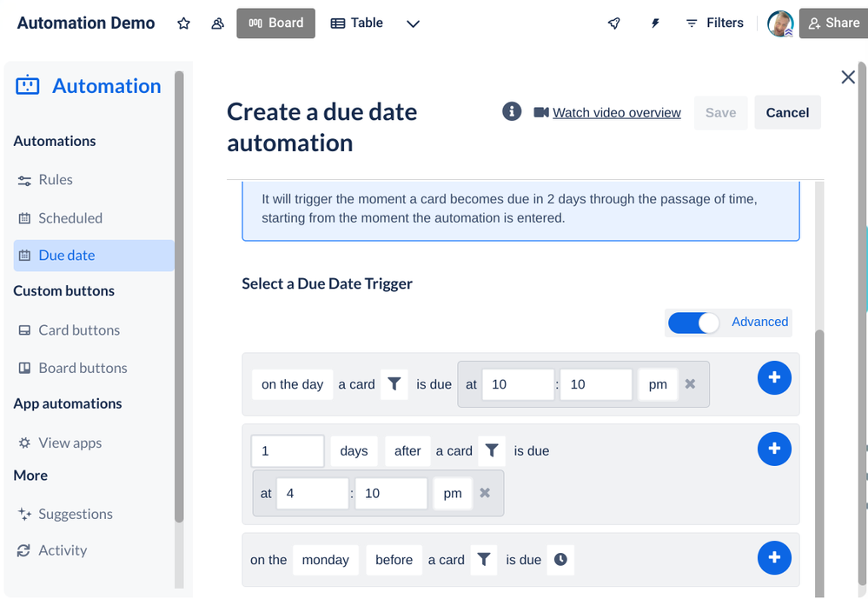This screenshot has height=599, width=868.
Task: Click the Card buttons icon
Action: click(x=24, y=330)
